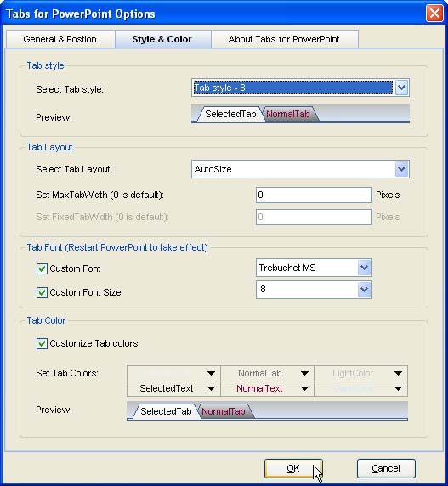Open the NormalTab color picker
Screen dimensions: 448x486
click(267, 373)
